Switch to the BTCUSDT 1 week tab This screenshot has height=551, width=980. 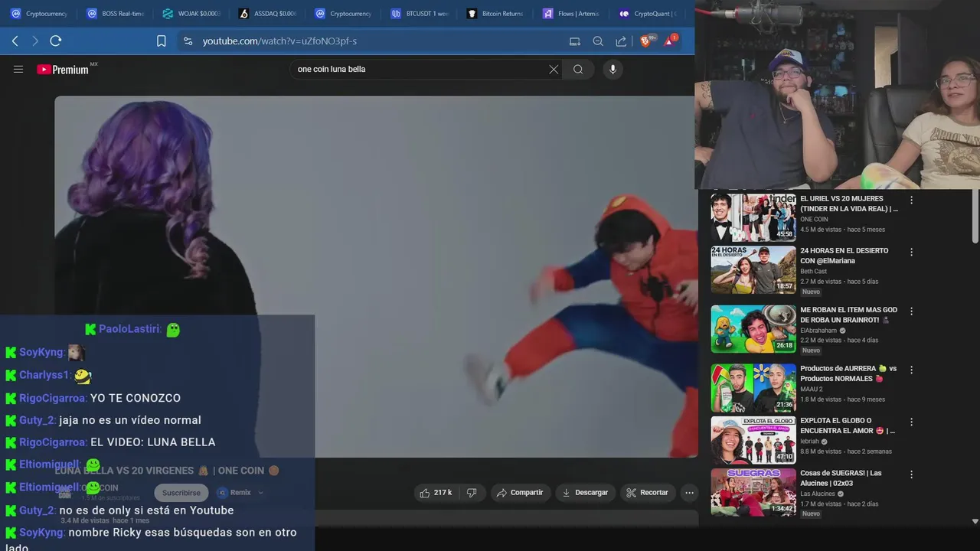pos(420,14)
